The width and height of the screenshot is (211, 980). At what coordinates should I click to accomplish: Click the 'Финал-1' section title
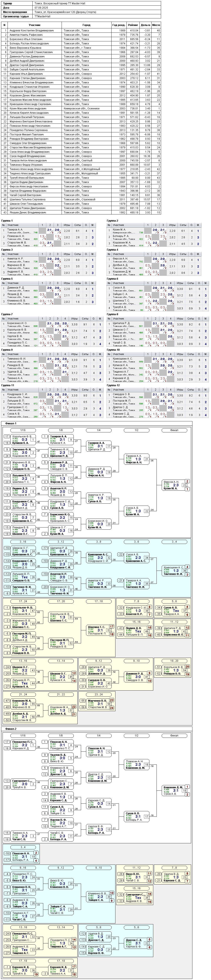[11, 423]
